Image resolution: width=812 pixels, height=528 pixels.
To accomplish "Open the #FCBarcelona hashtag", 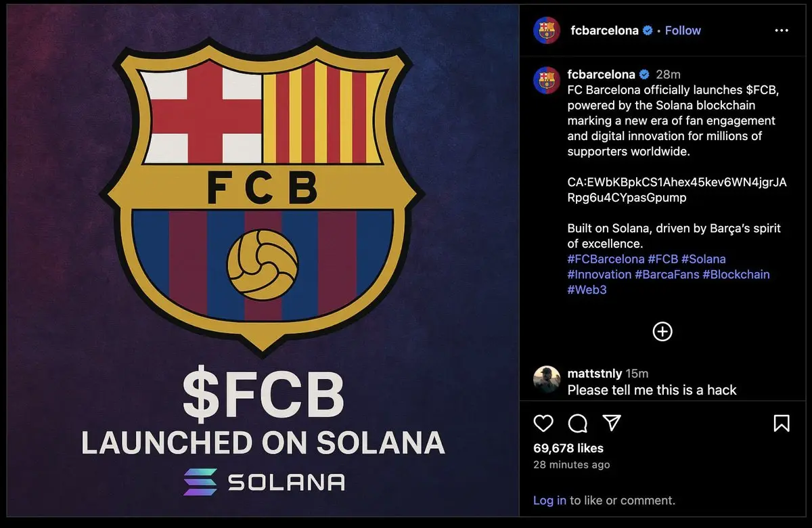I will click(606, 259).
